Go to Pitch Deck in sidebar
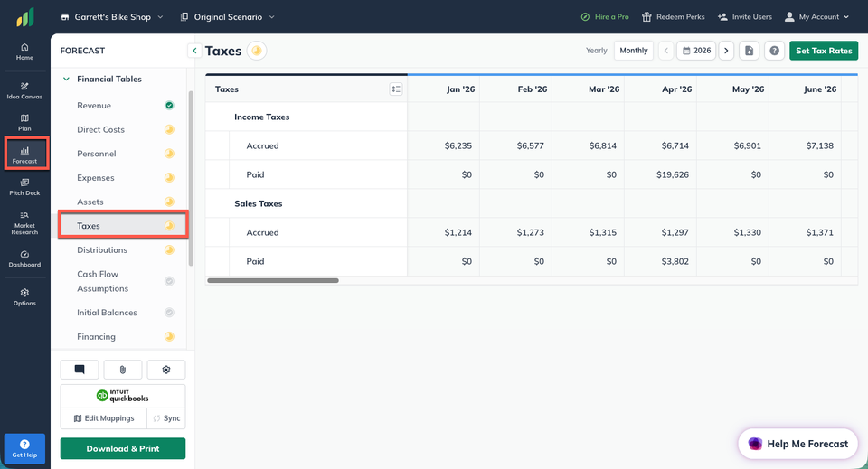 pyautogui.click(x=24, y=187)
